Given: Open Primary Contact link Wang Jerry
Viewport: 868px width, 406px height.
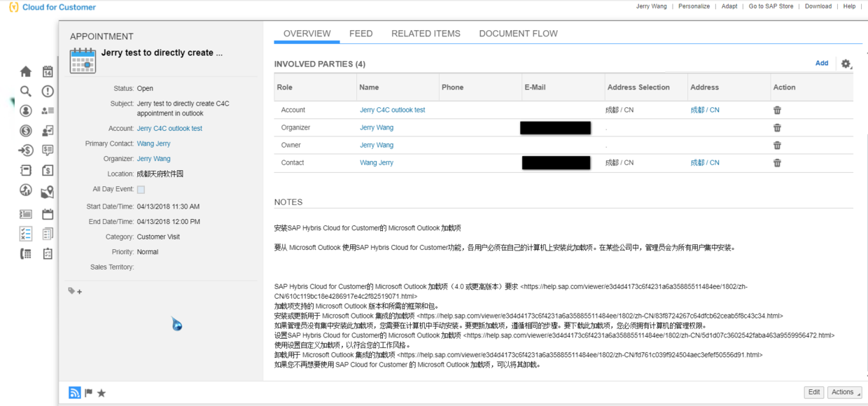Looking at the screenshot, I should click(153, 143).
